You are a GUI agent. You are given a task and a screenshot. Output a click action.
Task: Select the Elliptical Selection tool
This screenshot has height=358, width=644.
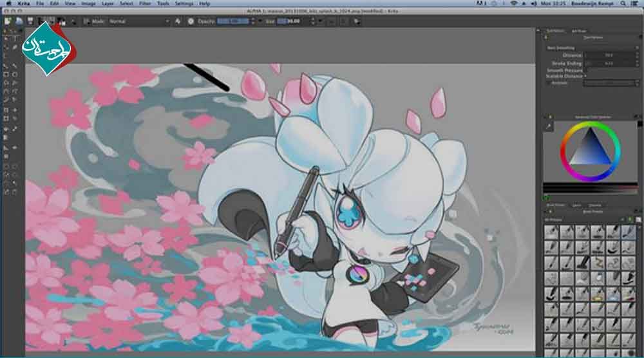click(15, 166)
